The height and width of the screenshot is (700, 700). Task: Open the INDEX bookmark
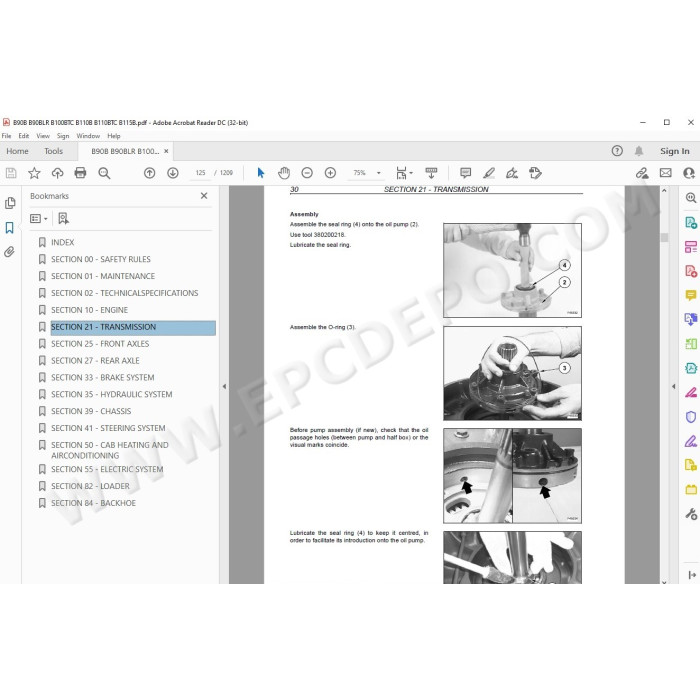coord(62,242)
